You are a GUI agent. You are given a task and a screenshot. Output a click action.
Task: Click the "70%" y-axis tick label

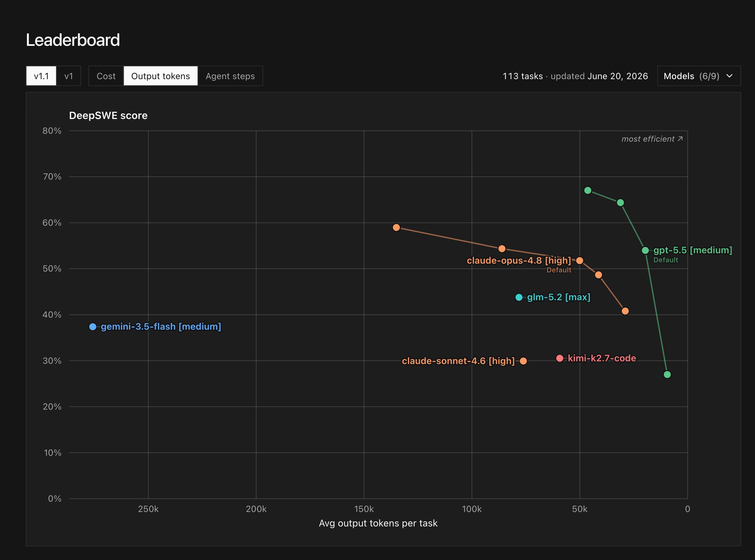pyautogui.click(x=52, y=177)
